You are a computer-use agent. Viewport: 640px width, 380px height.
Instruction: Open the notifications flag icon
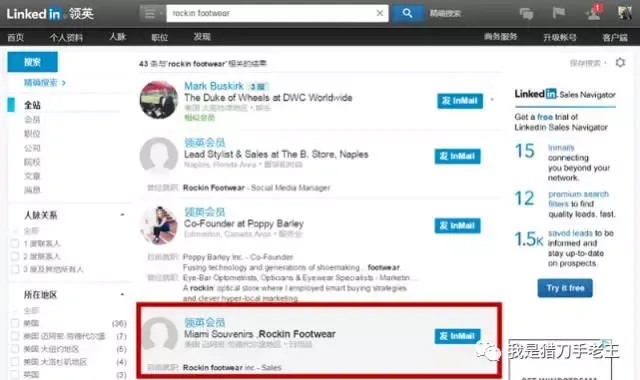tap(558, 13)
